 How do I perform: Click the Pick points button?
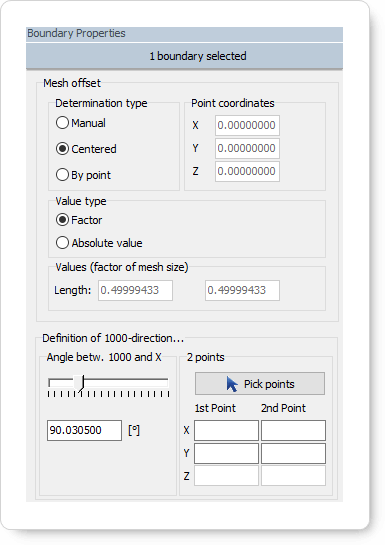pos(260,384)
